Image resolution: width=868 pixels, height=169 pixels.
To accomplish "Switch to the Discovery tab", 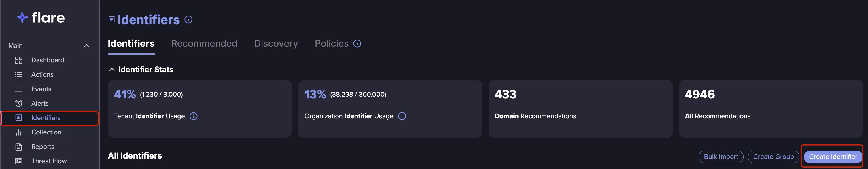I will pos(276,44).
